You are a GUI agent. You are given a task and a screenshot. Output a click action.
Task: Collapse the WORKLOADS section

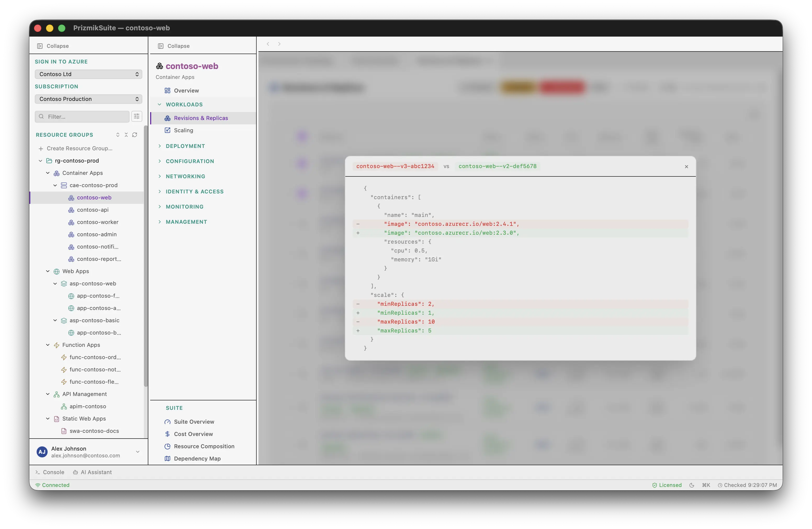pyautogui.click(x=203, y=104)
